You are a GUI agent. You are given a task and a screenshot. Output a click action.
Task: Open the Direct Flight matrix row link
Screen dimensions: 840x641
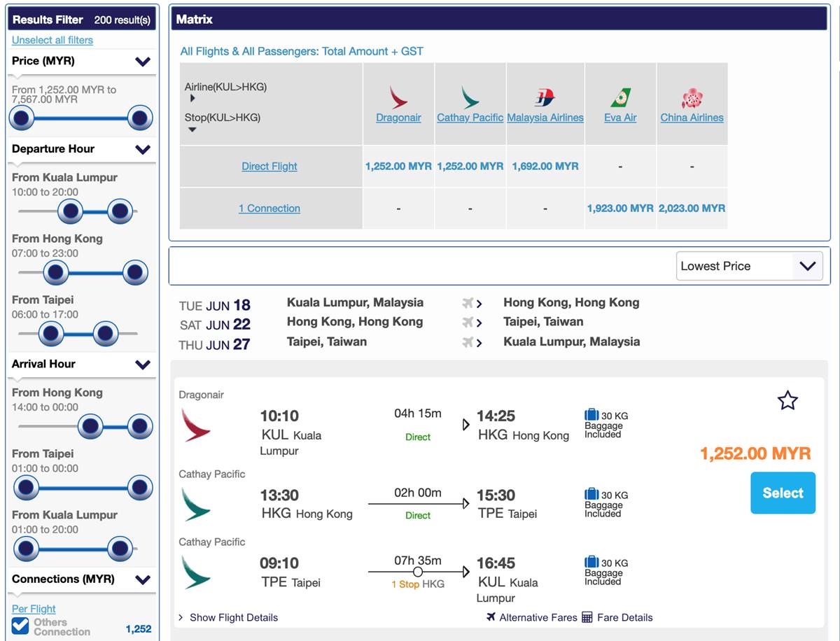click(269, 166)
